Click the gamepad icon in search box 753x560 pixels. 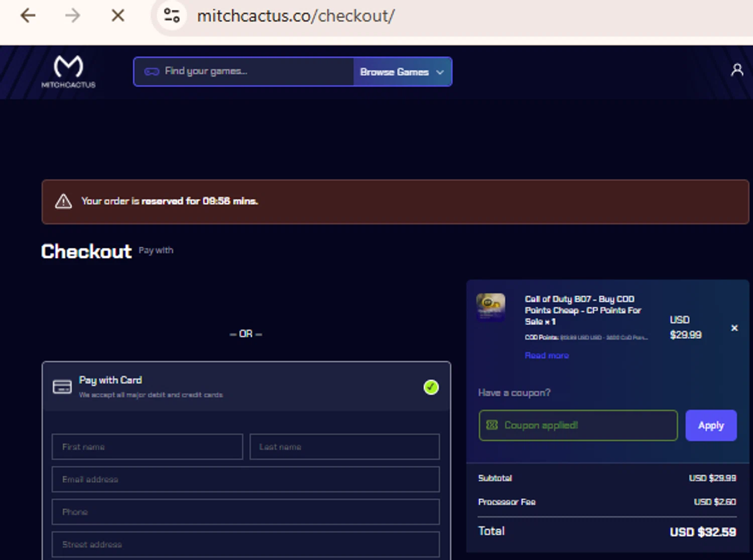pyautogui.click(x=152, y=72)
